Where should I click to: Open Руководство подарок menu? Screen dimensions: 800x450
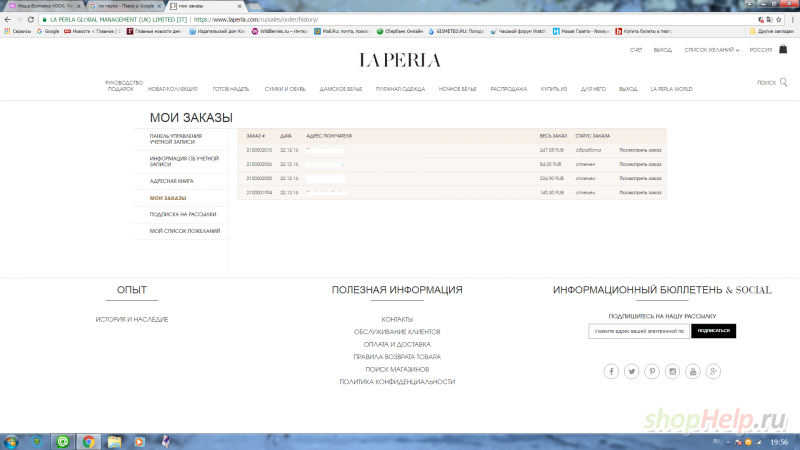pyautogui.click(x=124, y=86)
